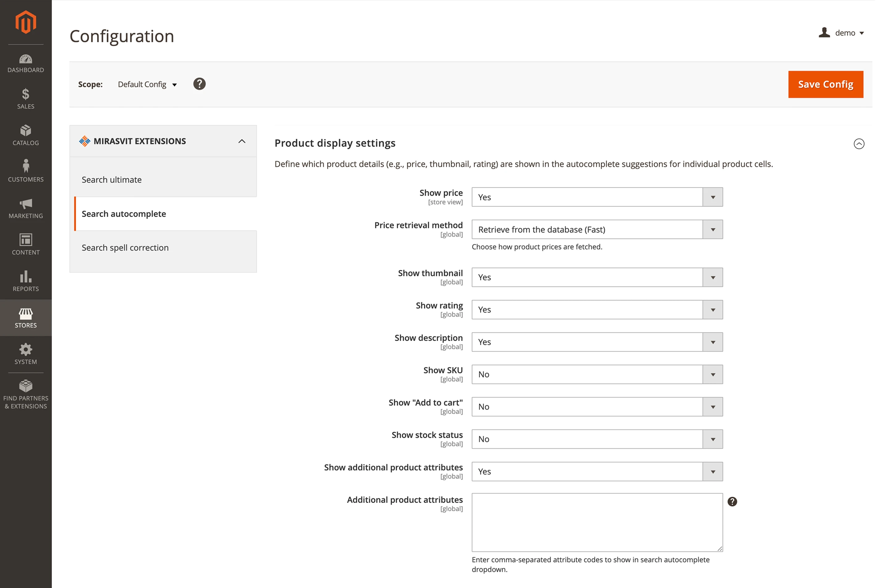Screen dimensions: 890x588
Task: Open the demo user account menu
Action: click(x=842, y=33)
